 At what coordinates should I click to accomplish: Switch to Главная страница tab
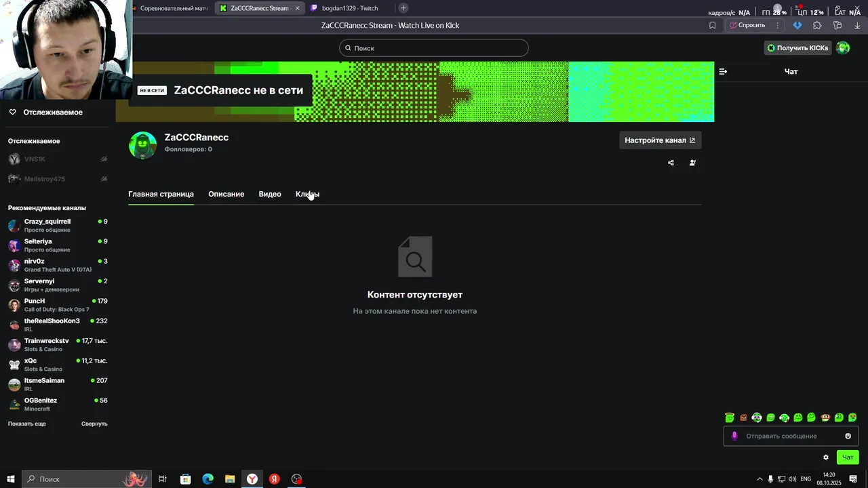pos(161,194)
